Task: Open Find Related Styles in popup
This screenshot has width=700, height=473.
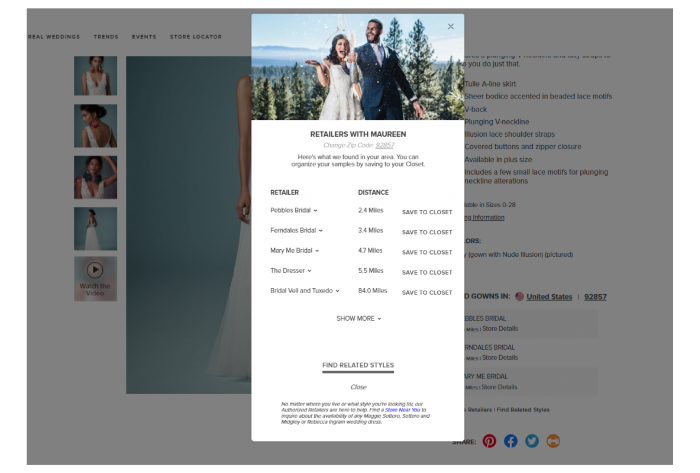Action: pyautogui.click(x=358, y=366)
